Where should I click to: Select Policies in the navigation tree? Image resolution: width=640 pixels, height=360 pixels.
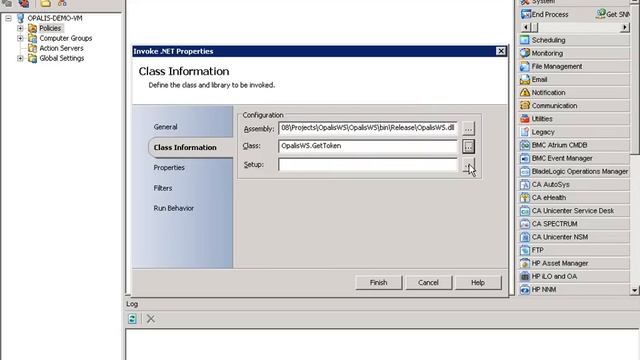[x=50, y=28]
